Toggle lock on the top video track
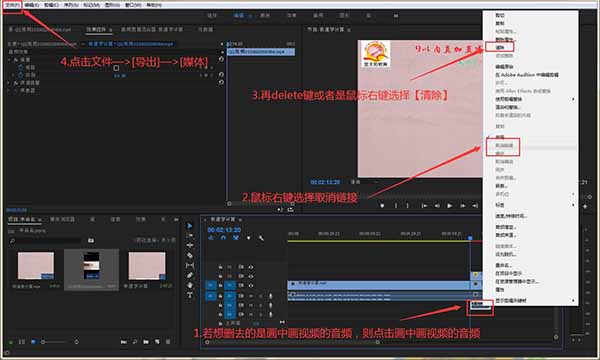This screenshot has width=600, height=360. [220, 267]
